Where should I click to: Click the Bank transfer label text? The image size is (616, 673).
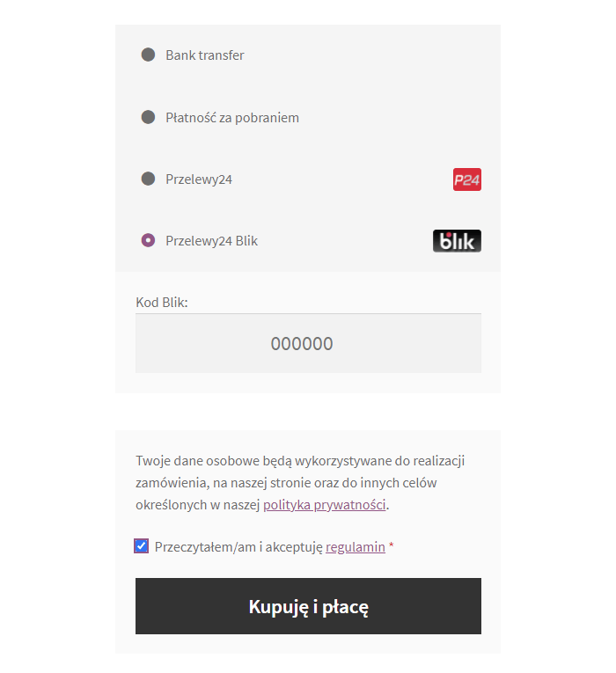(x=205, y=55)
